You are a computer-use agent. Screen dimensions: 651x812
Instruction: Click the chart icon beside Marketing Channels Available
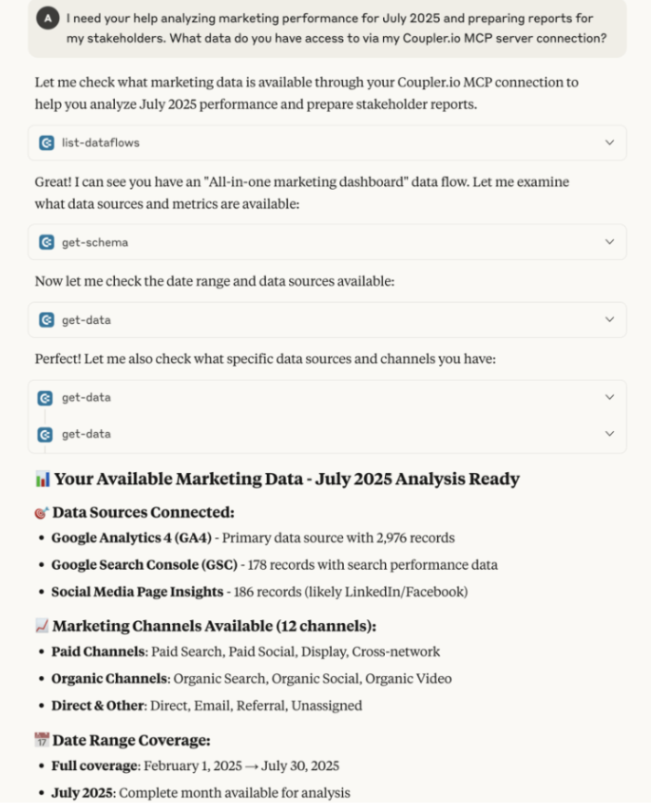click(40, 626)
